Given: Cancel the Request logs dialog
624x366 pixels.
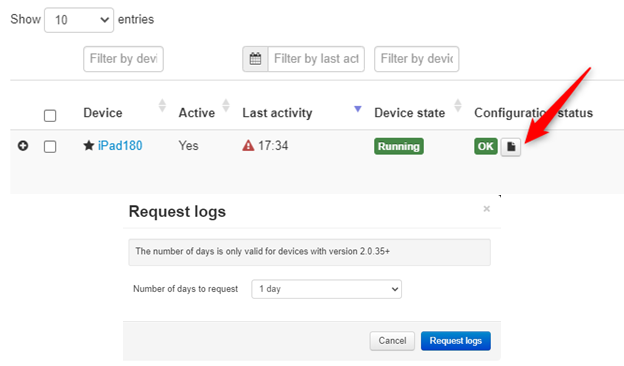Looking at the screenshot, I should coord(392,341).
